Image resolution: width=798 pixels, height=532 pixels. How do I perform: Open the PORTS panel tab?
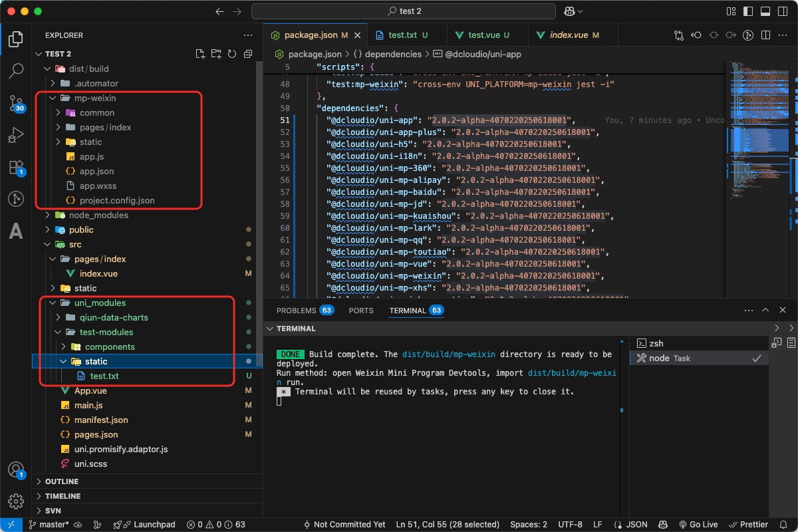[x=361, y=311]
